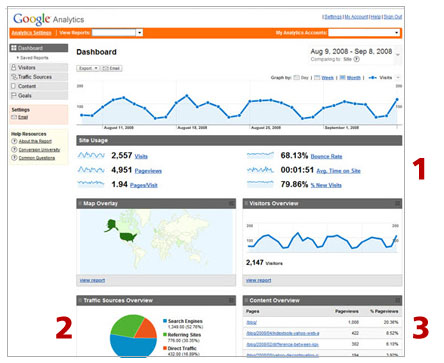Open the Visitors sidebar section
The height and width of the screenshot is (363, 444).
coord(39,67)
